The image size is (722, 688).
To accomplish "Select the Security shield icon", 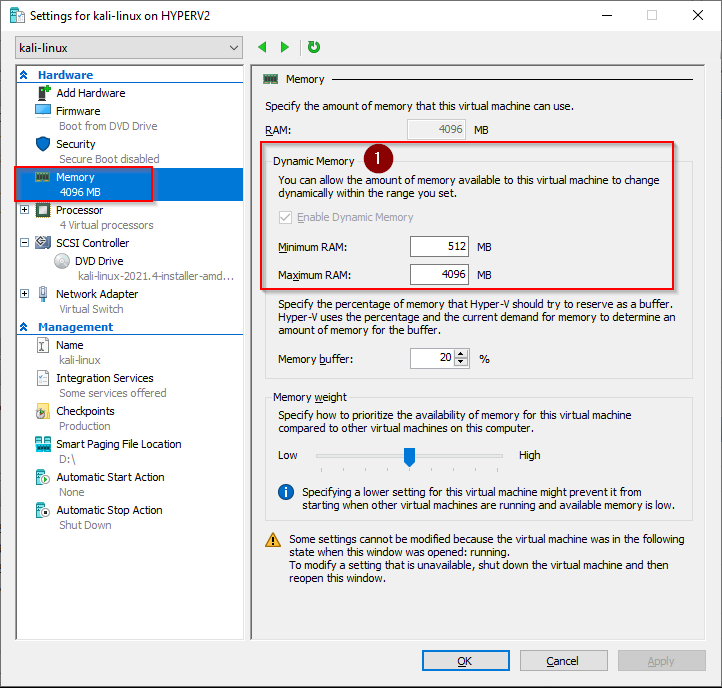I will tap(43, 144).
